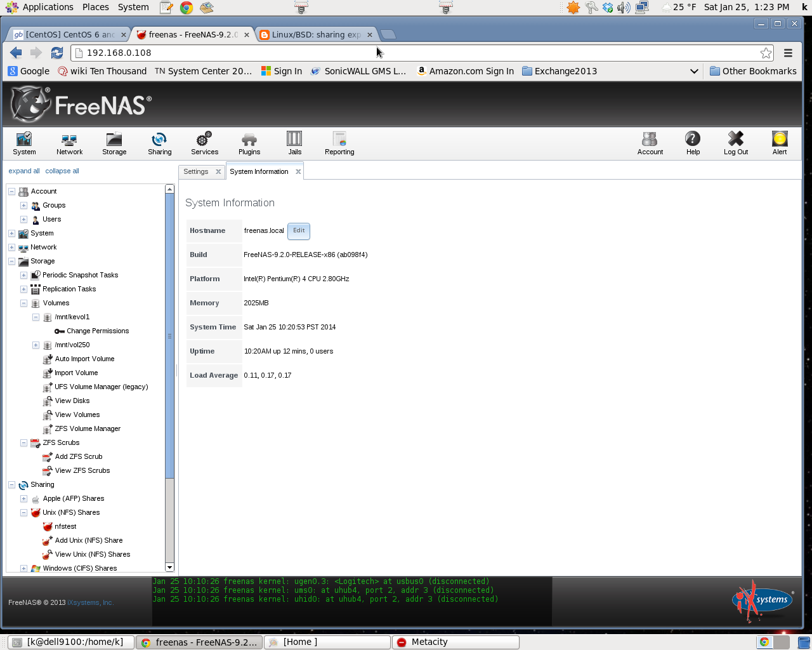The width and height of the screenshot is (812, 650).
Task: Expand the Groups tree node
Action: pyautogui.click(x=23, y=205)
